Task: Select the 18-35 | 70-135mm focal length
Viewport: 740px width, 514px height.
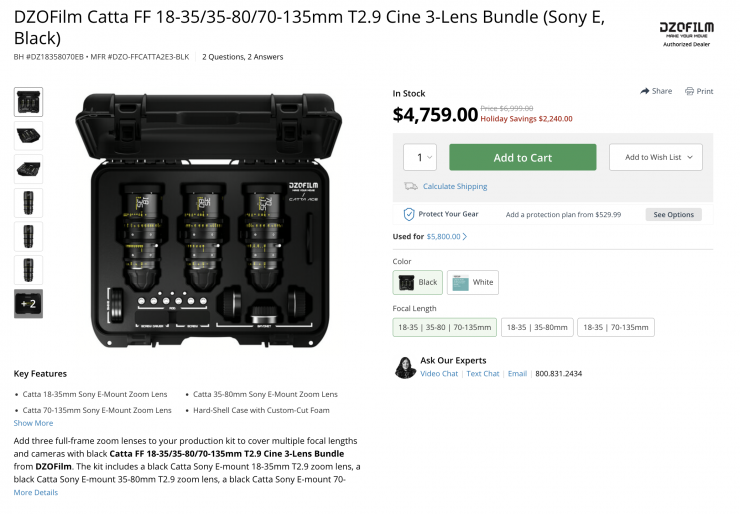Action: coord(616,327)
